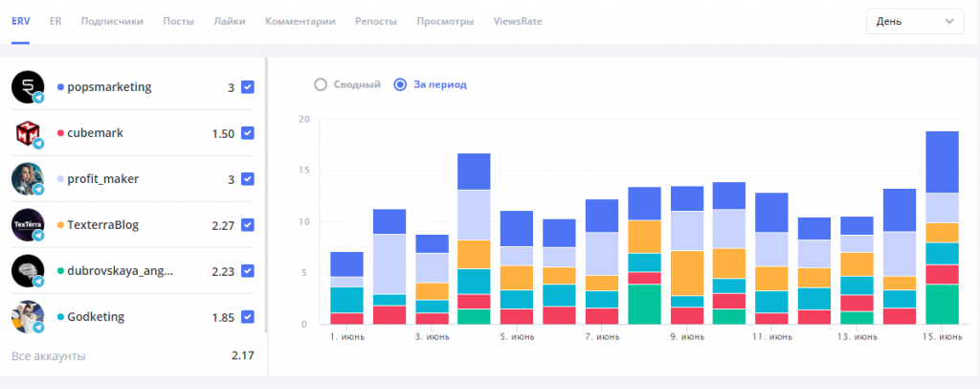Click the Комментарии tab
The image size is (980, 389).
301,21
